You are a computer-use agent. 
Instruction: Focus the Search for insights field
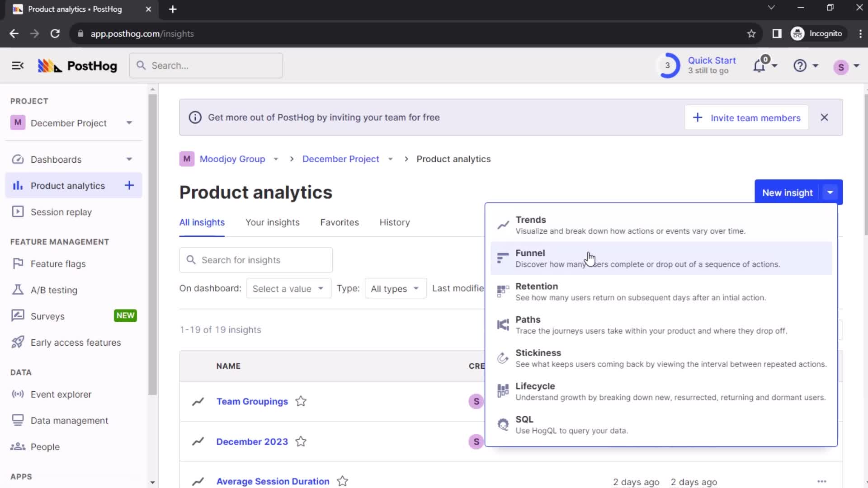point(256,260)
